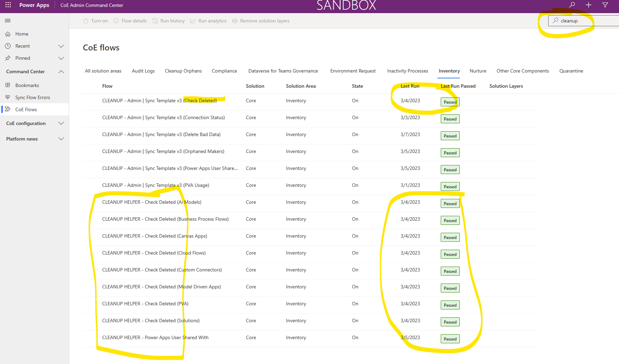Screen dimensions: 619x364
Task: Open Sync Flow Errors in the sidebar
Action: coord(32,97)
